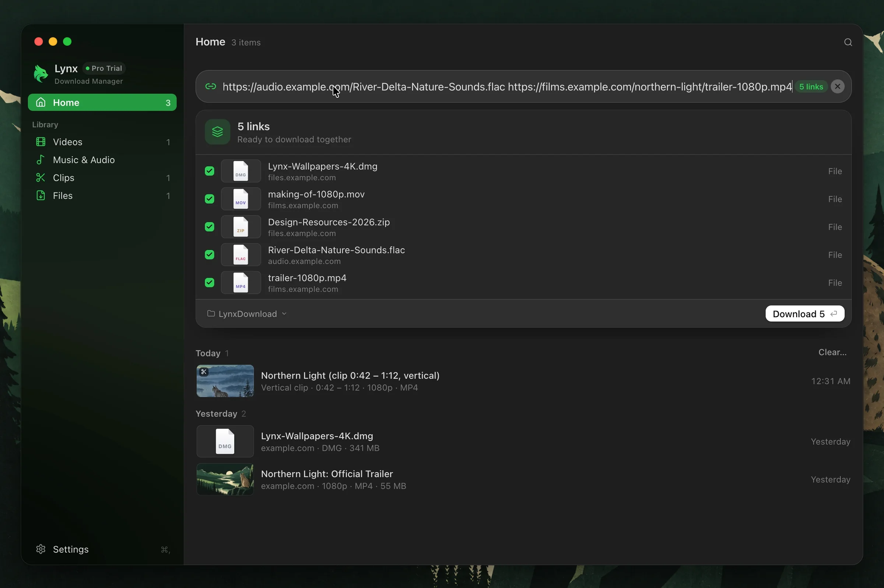Click the MOV file icon for making-of-1080p.mov
This screenshot has width=884, height=588.
(x=241, y=199)
